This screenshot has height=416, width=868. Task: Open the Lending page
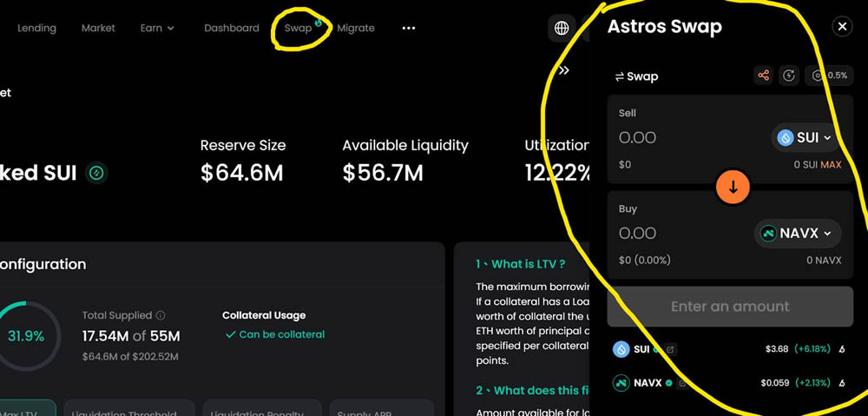[36, 28]
